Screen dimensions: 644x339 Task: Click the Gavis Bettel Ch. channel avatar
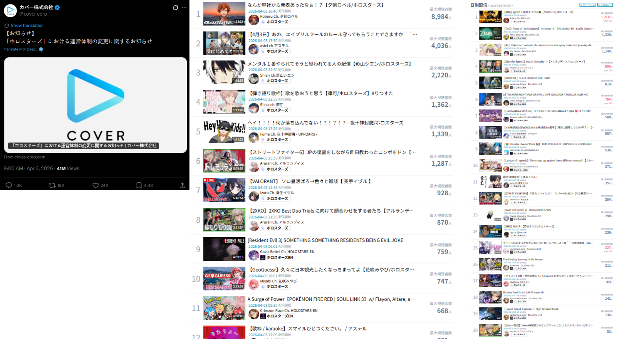[x=254, y=255]
